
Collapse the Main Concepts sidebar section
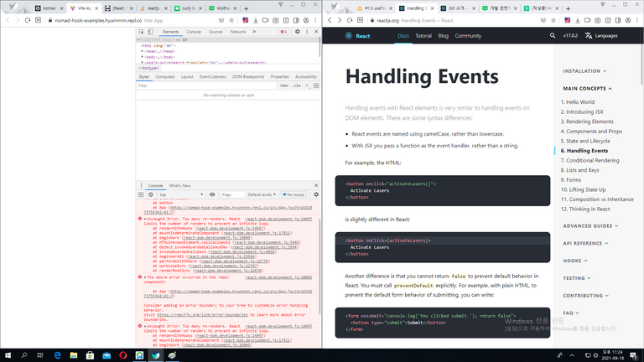pyautogui.click(x=587, y=88)
